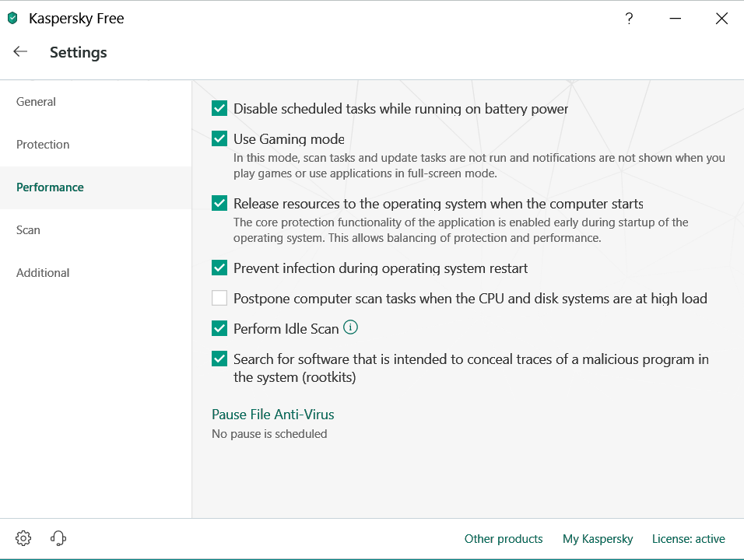Click the settings gear icon

pos(23,538)
